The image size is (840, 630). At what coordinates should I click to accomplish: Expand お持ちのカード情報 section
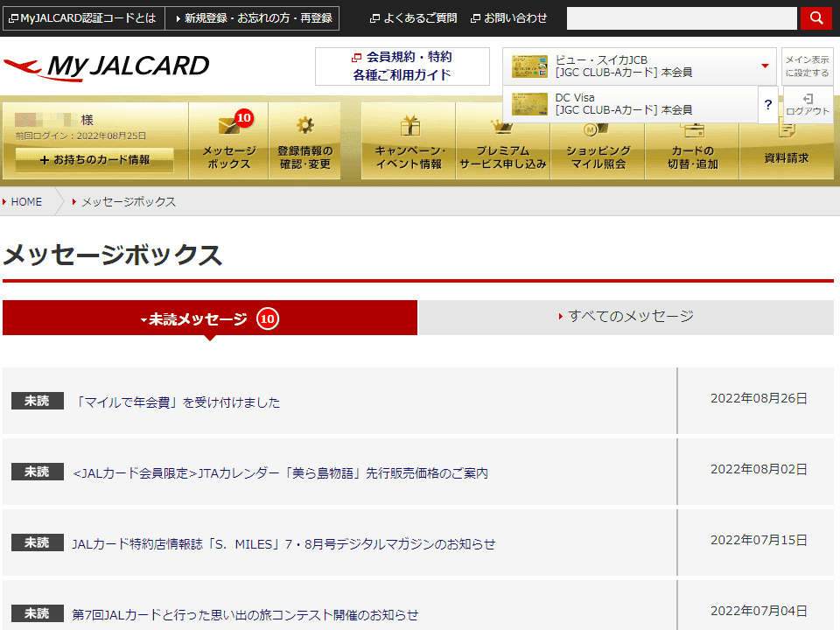(94, 160)
